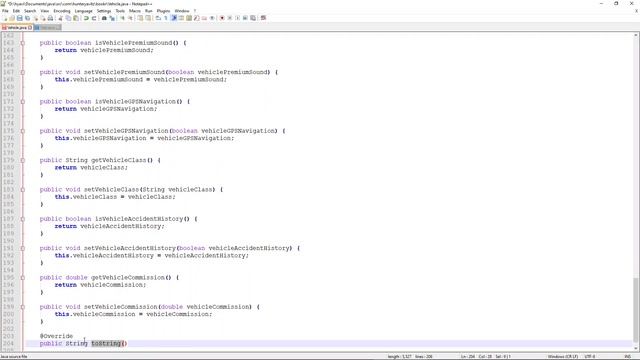
Task: Zoom out using the toolbar Zoom Out icon
Action: [131, 18]
